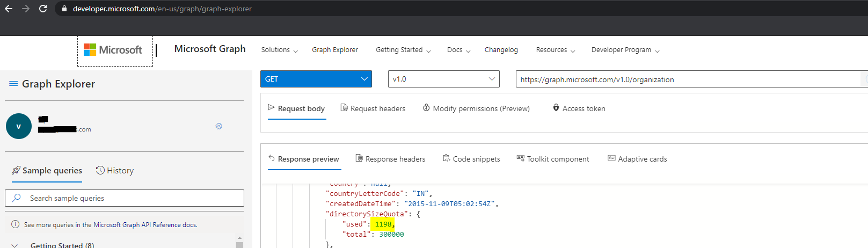Viewport: 868px width, 248px height.
Task: Click the highlighted used value 1198
Action: pyautogui.click(x=383, y=224)
